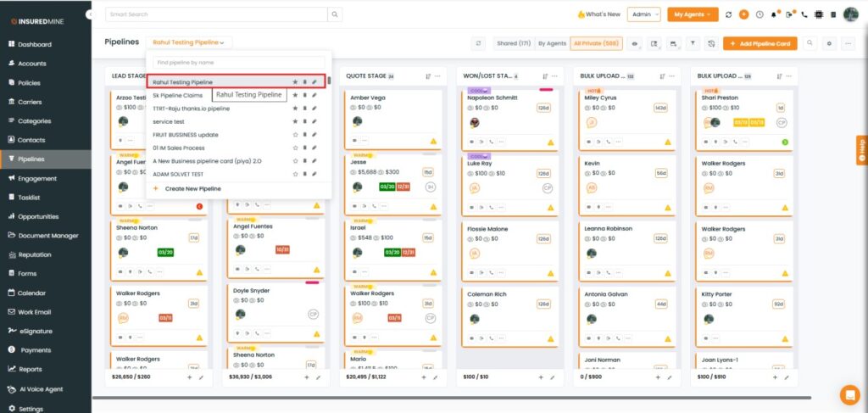Open the phone dialer icon in header
The height and width of the screenshot is (413, 868).
pos(804,14)
